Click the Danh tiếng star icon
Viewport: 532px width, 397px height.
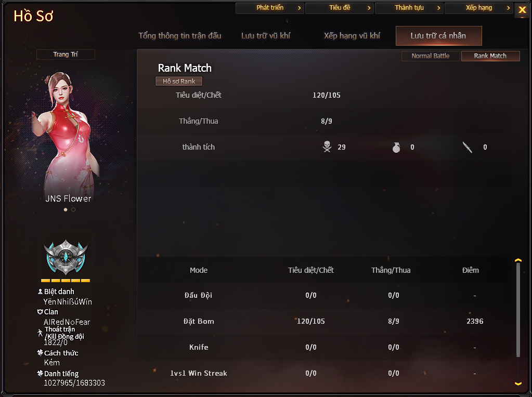[x=40, y=373]
